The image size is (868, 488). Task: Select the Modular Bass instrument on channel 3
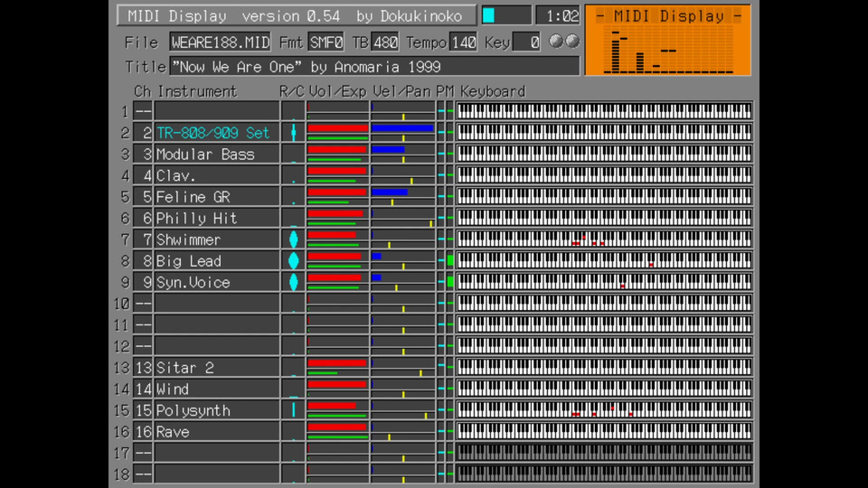pos(205,155)
